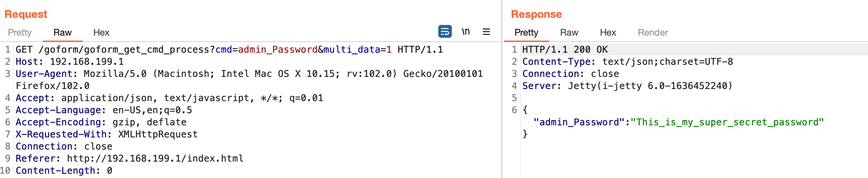Viewport: 868px width, 178px height.
Task: Click the Server Jetty header line
Action: pos(627,86)
